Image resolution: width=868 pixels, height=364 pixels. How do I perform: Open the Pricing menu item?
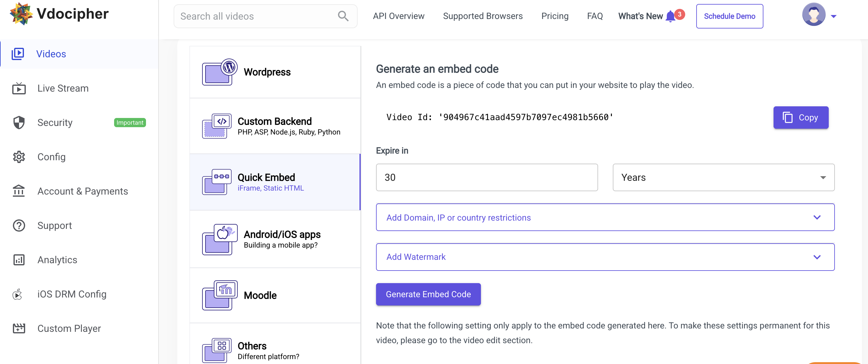point(555,16)
